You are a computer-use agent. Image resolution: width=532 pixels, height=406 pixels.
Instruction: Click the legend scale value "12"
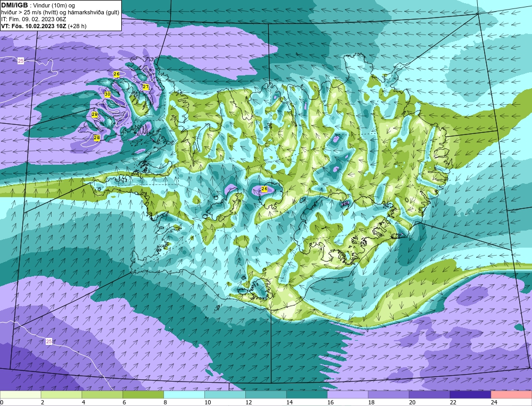pyautogui.click(x=248, y=402)
